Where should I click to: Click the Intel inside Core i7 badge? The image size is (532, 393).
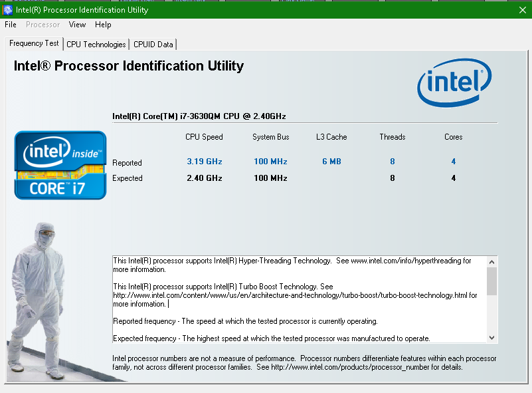coord(60,165)
